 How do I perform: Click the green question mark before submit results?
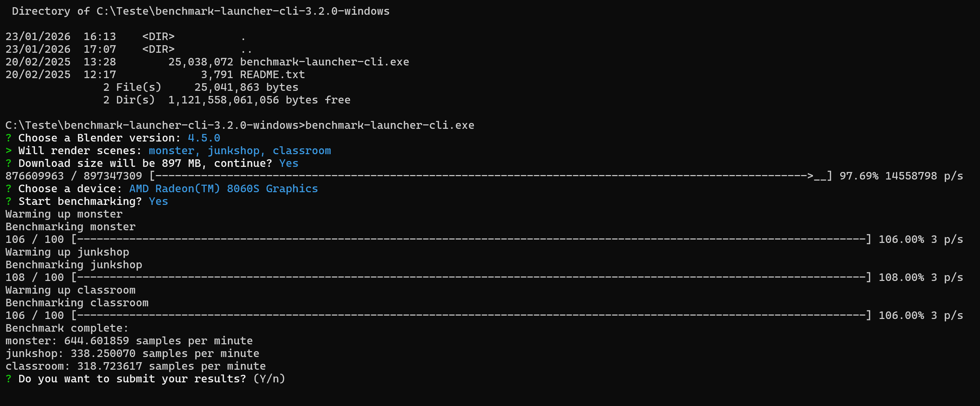click(x=8, y=379)
